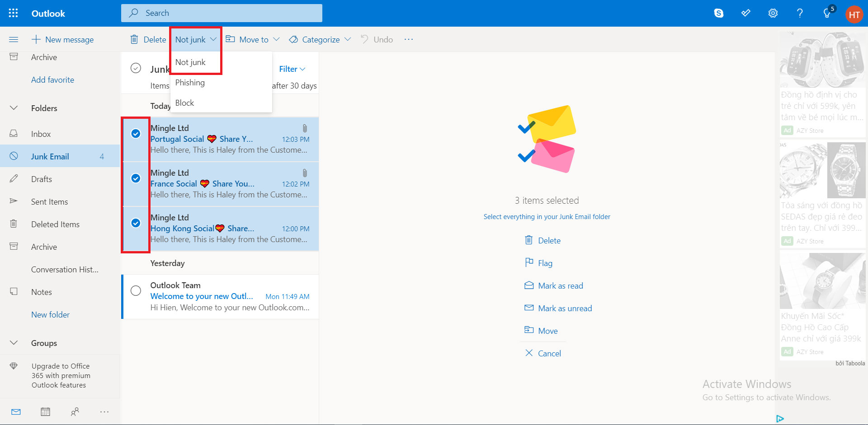868x425 pixels.
Task: Open the Drafts folder
Action: click(x=42, y=179)
